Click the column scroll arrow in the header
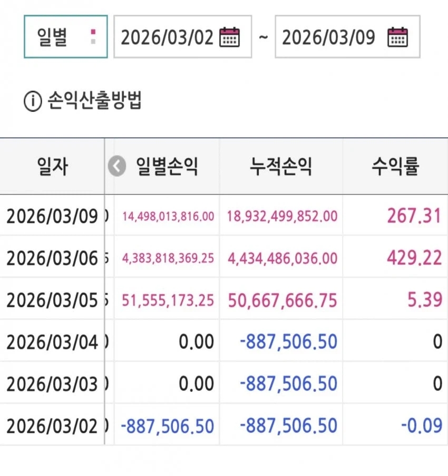The width and height of the screenshot is (448, 476). (116, 166)
